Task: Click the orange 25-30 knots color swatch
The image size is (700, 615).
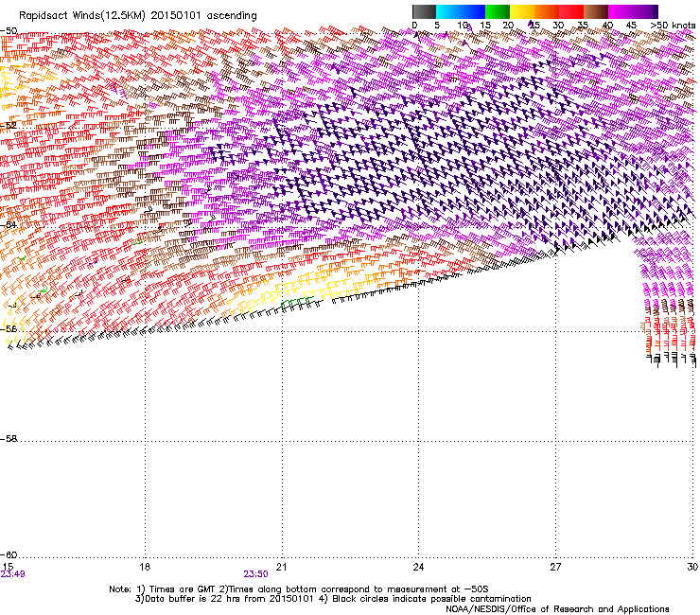Action: (x=547, y=11)
